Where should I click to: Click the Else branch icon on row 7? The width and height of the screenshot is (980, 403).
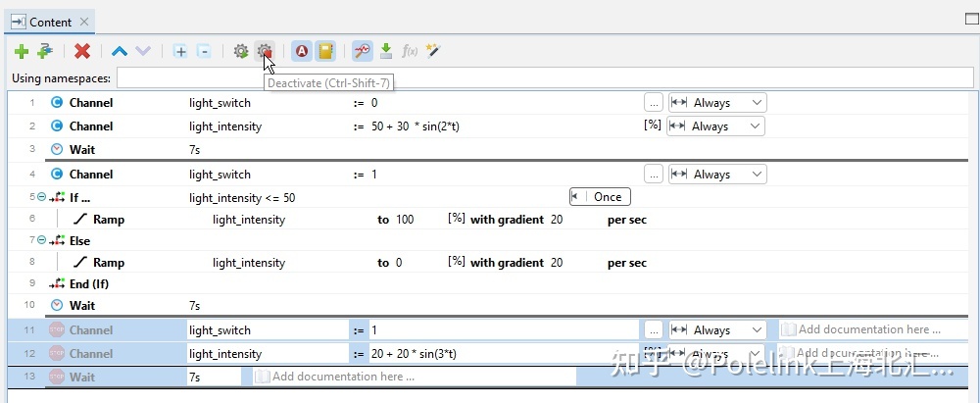[57, 241]
